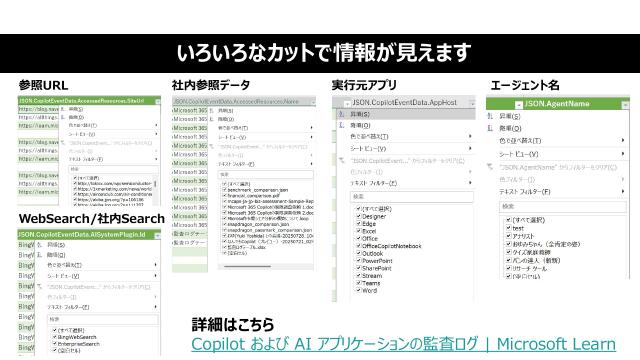Click the clear-filter funnel icon in the SiteUrl menu
The width and height of the screenshot is (640, 360).
(x=63, y=143)
